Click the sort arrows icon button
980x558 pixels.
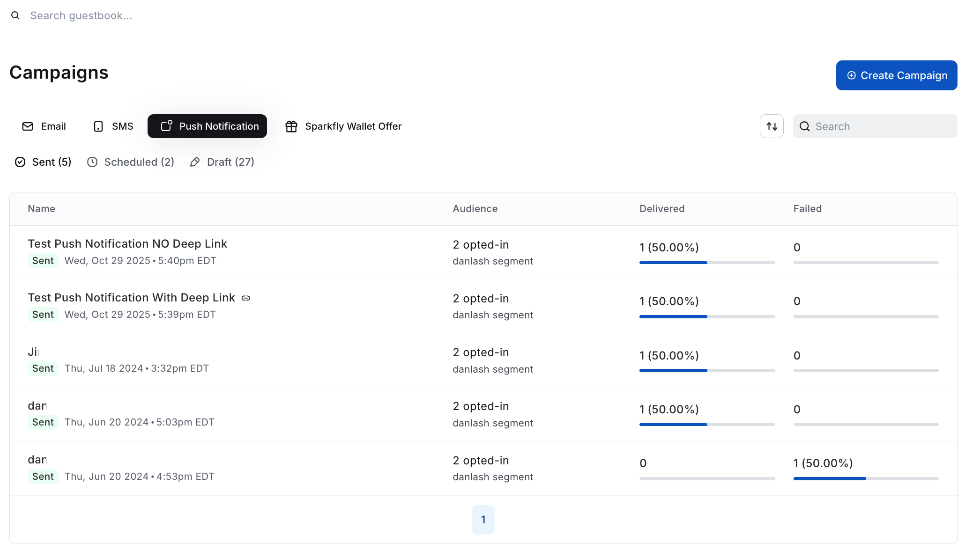pyautogui.click(x=772, y=126)
